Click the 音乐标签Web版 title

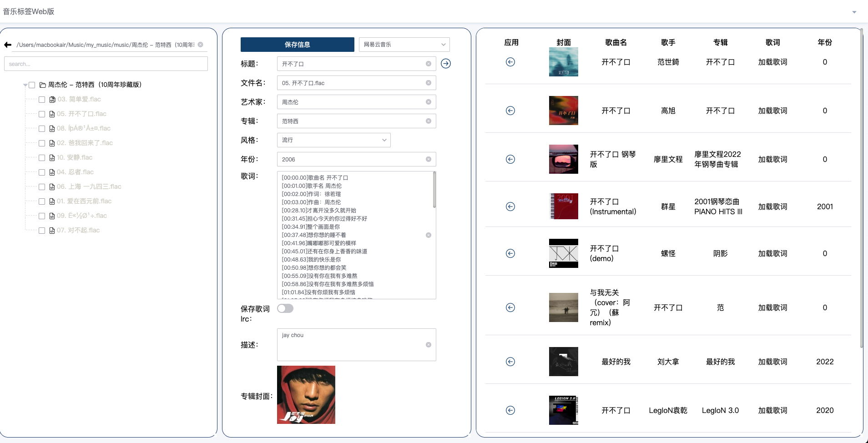pyautogui.click(x=29, y=12)
